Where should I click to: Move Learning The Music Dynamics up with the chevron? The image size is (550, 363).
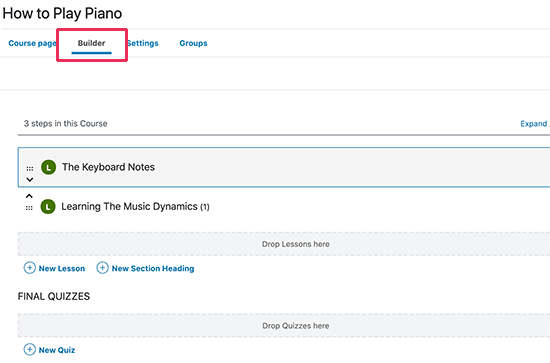point(29,196)
